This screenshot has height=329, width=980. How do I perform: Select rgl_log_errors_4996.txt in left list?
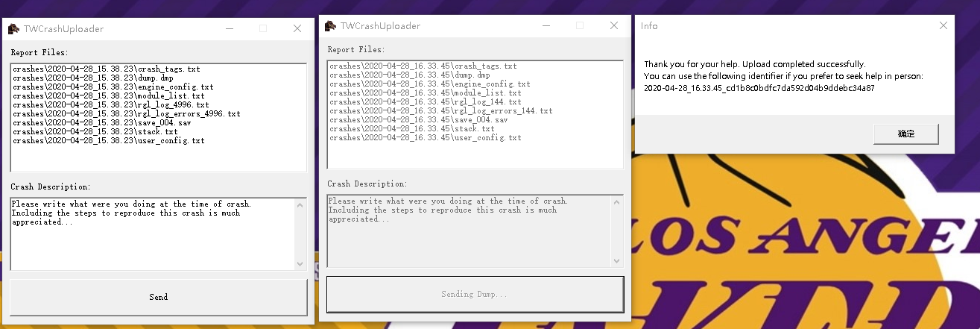126,114
